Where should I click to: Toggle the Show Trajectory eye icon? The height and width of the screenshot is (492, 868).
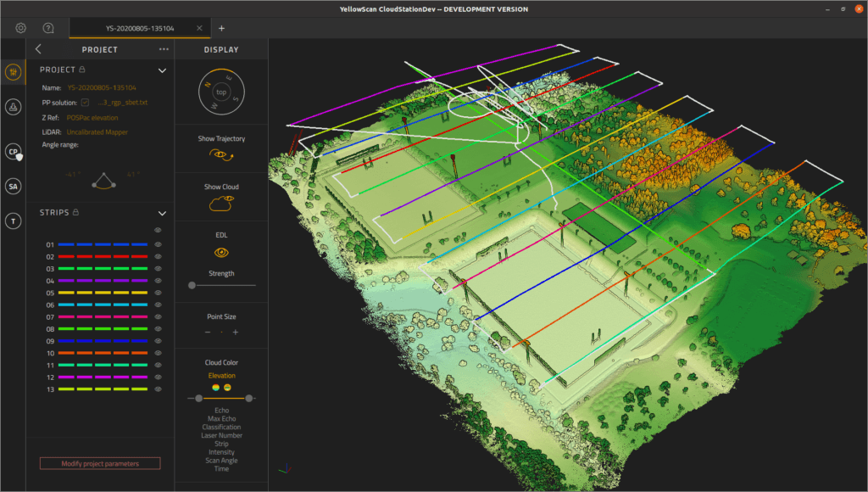point(221,155)
